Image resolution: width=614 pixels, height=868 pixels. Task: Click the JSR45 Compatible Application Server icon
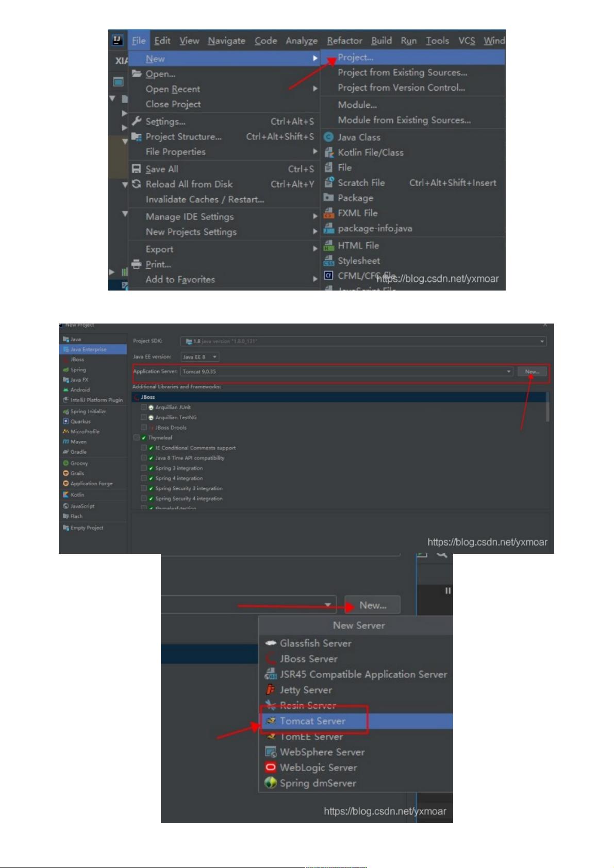[x=271, y=674]
